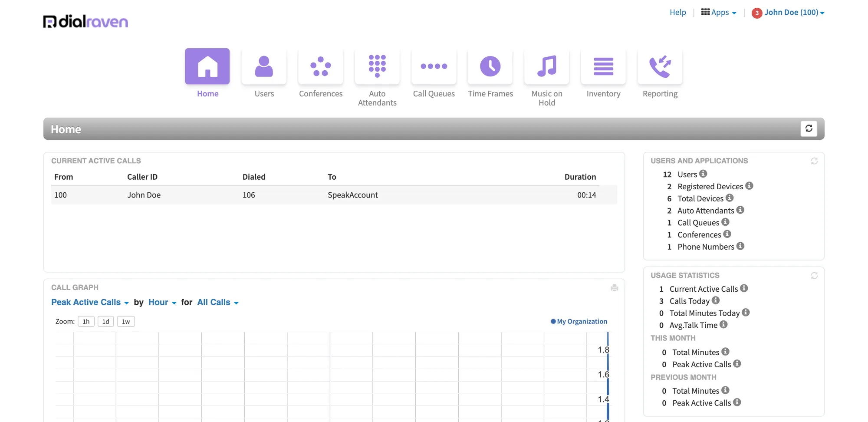Open the Hour interval dropdown
Screen dimensions: 868x422
click(x=162, y=302)
